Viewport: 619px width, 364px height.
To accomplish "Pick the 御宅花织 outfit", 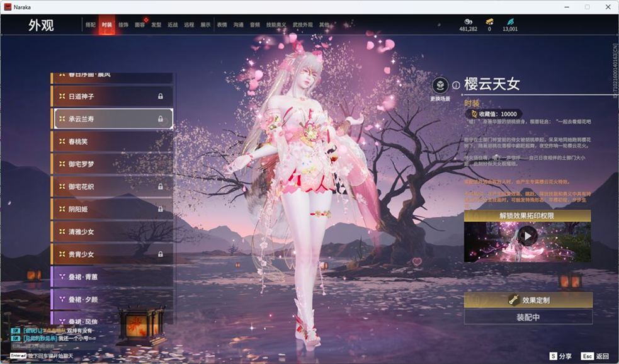I will (x=113, y=186).
